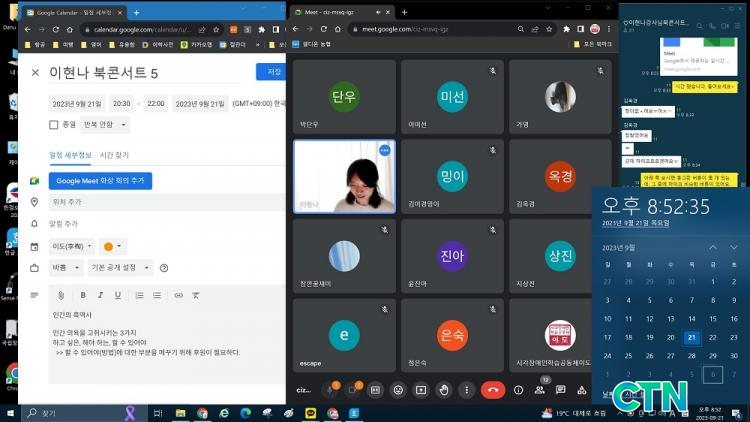The height and width of the screenshot is (422, 750).
Task: Check the 종일 all-day checkbox
Action: pyautogui.click(x=54, y=125)
